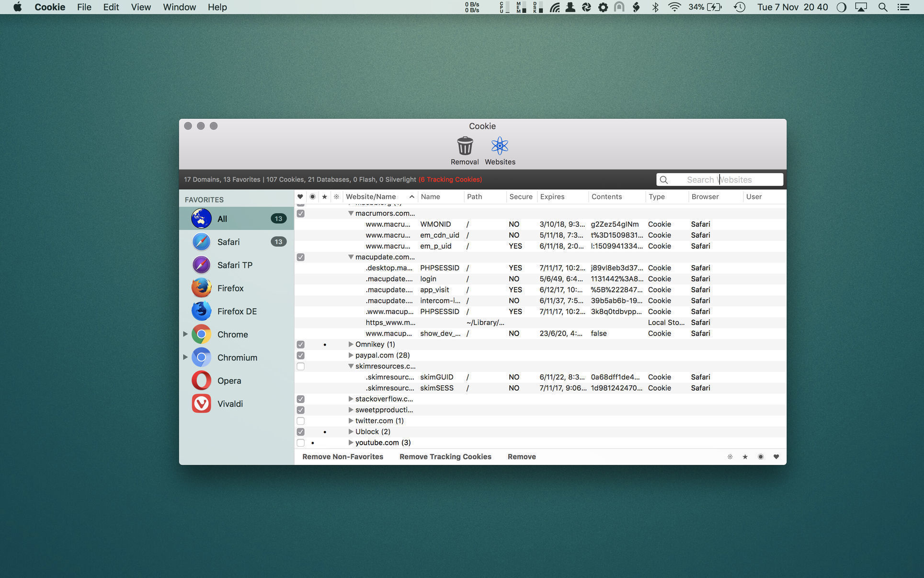Select Vivaldi browser in sidebar
The height and width of the screenshot is (578, 924).
click(229, 404)
